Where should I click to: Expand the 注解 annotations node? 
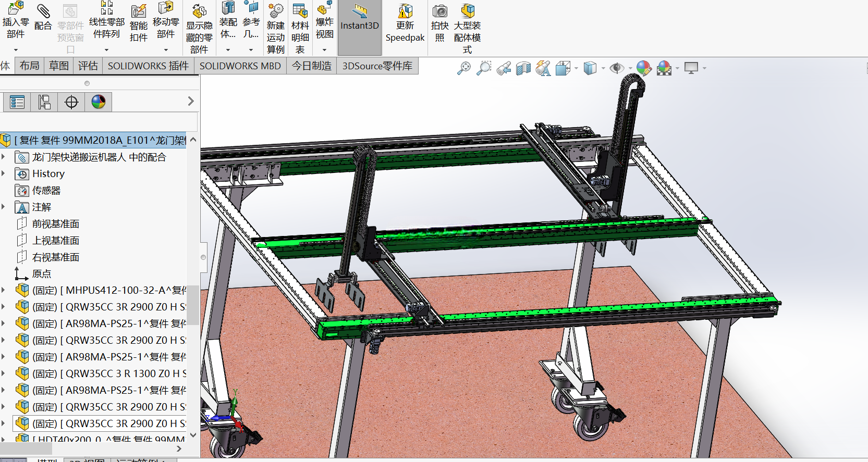click(x=4, y=207)
